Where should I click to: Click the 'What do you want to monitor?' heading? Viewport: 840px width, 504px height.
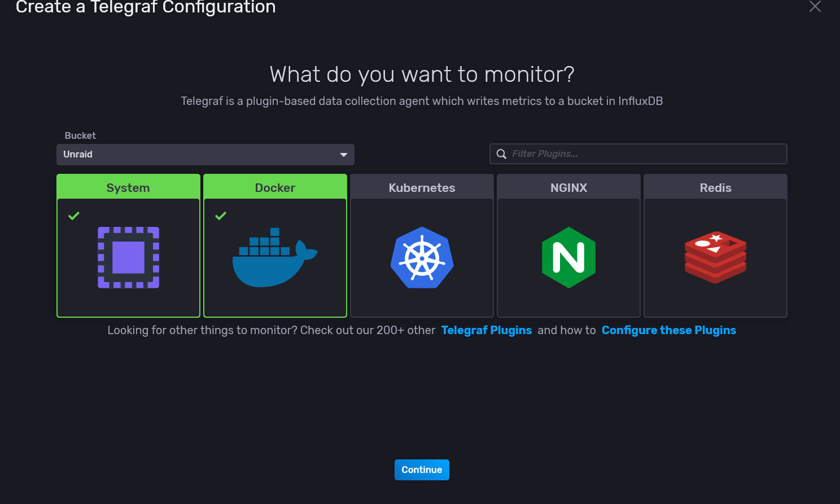[x=422, y=74]
